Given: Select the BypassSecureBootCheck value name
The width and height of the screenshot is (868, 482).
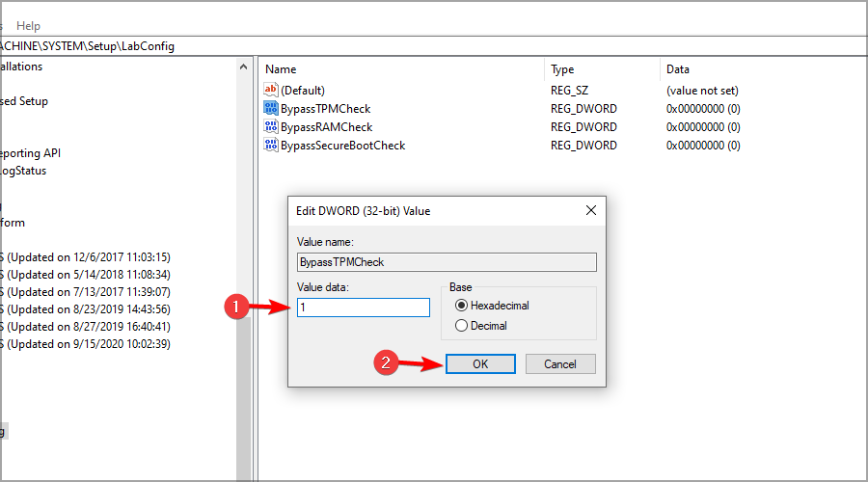Looking at the screenshot, I should point(342,146).
